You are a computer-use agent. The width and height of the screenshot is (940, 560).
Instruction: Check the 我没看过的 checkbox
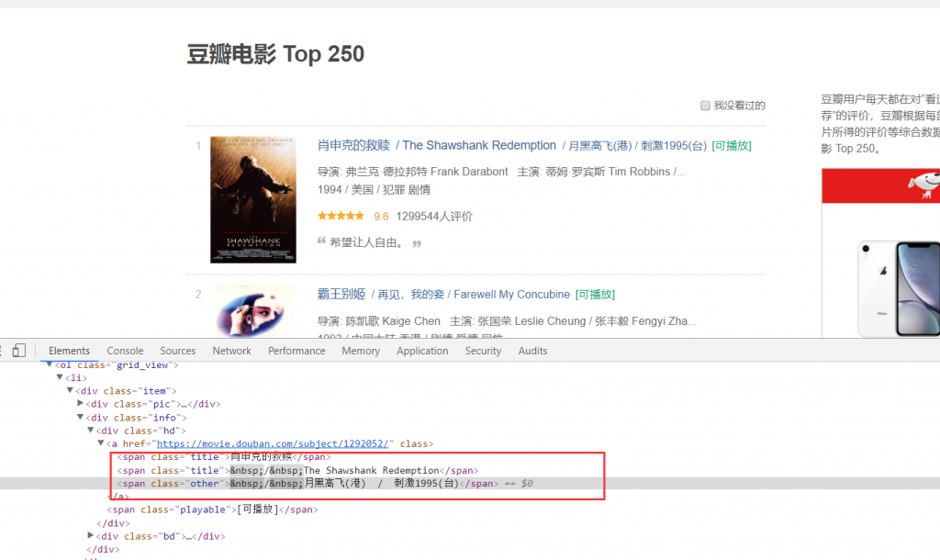705,106
